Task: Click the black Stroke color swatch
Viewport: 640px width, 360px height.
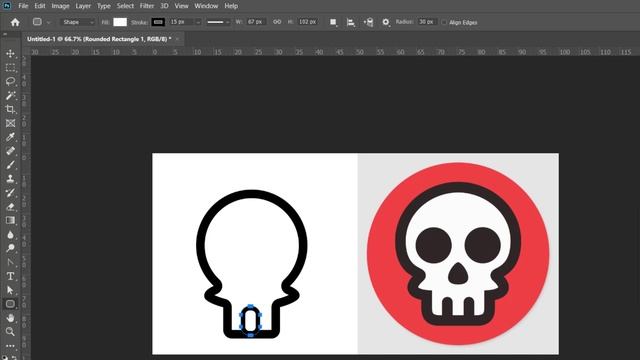Action: tap(158, 22)
